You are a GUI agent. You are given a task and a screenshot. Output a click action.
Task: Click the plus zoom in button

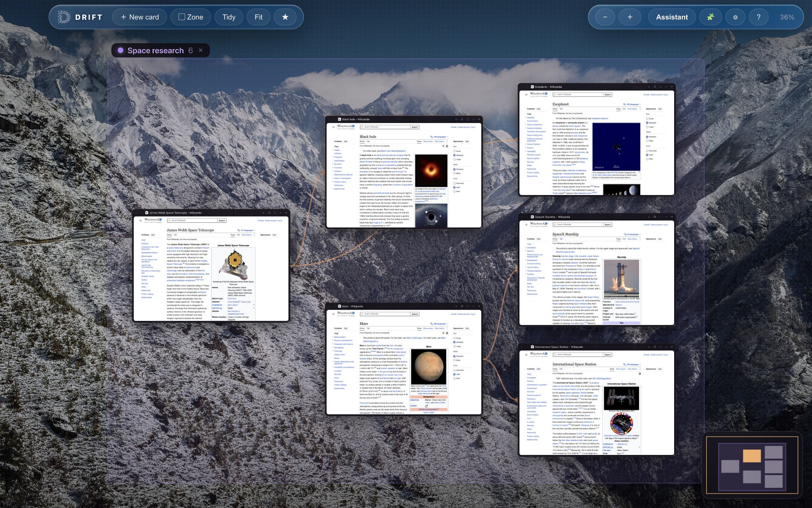[x=630, y=17]
